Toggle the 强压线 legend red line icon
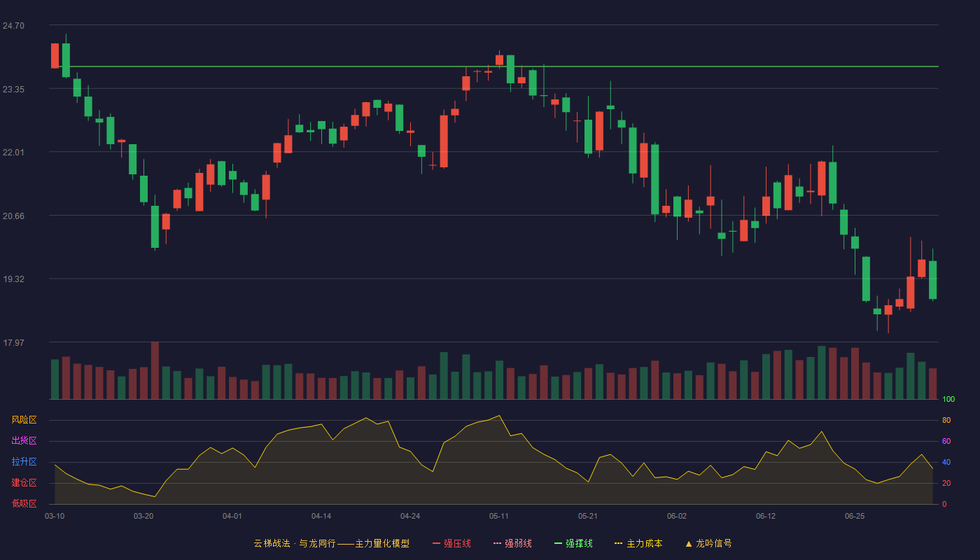Viewport: 980px width, 560px height. 436,543
